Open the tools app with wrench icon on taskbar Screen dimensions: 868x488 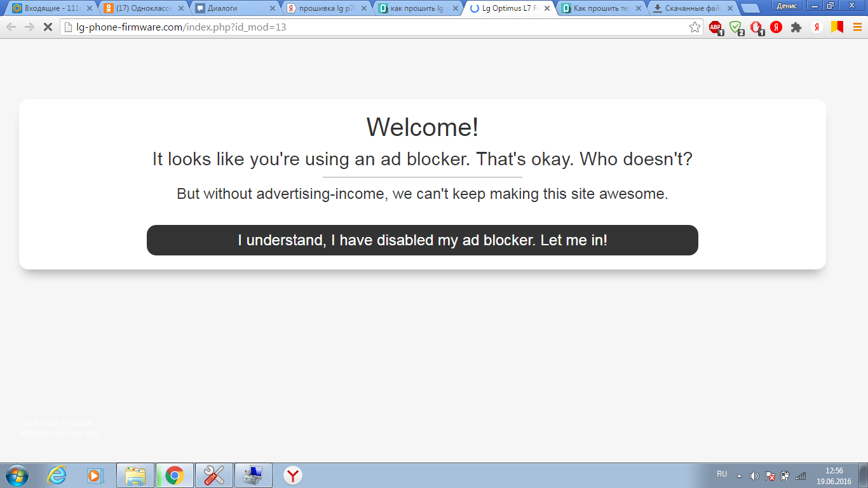[x=214, y=475]
